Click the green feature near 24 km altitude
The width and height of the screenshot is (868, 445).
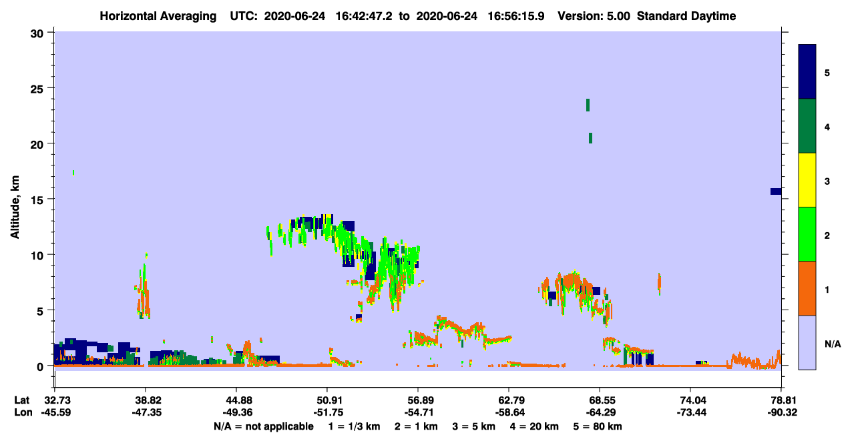coord(588,105)
